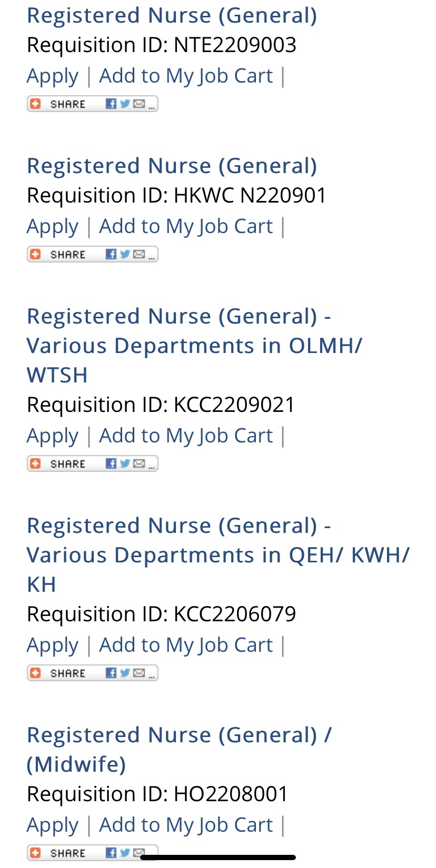
Task: Click envelope email icon under QEH/KWH/KH listing
Action: (139, 673)
